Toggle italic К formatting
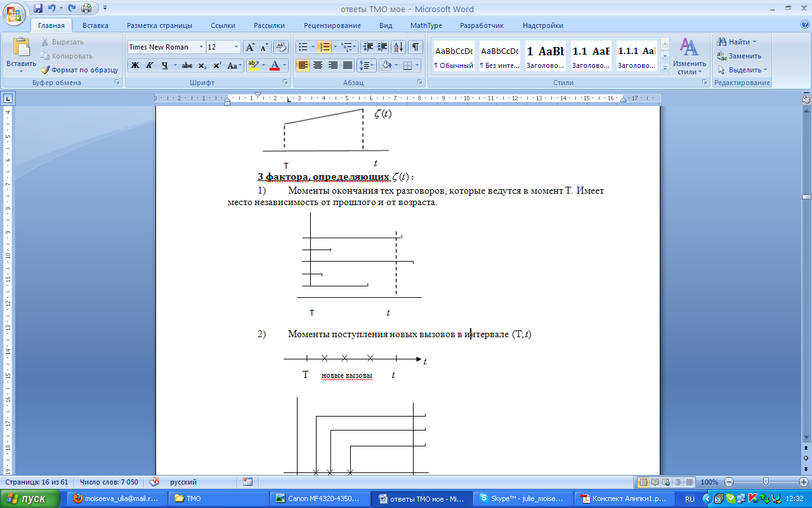Image resolution: width=812 pixels, height=508 pixels. pyautogui.click(x=149, y=65)
